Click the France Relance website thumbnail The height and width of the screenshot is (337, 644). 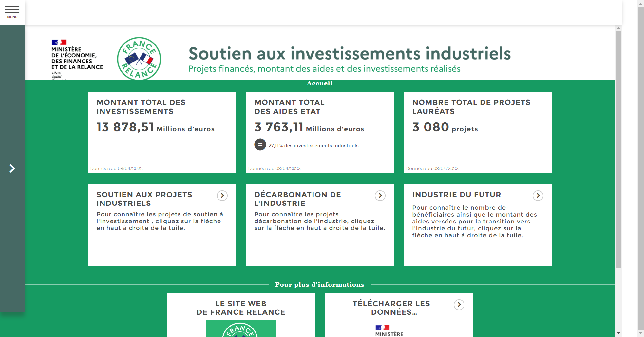241,329
